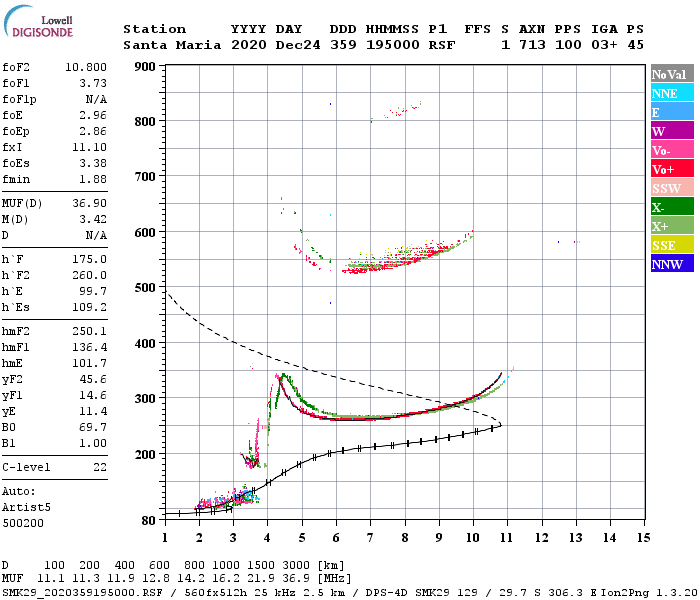Click the h`F value 175.0
This screenshot has height=600, width=700.
pyautogui.click(x=89, y=259)
